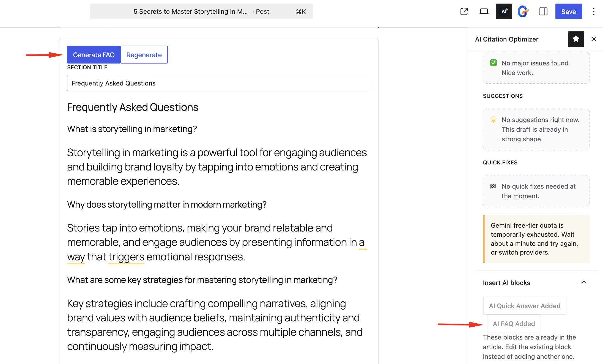Select question 'What is storytelling in marketing?'

pos(132,129)
